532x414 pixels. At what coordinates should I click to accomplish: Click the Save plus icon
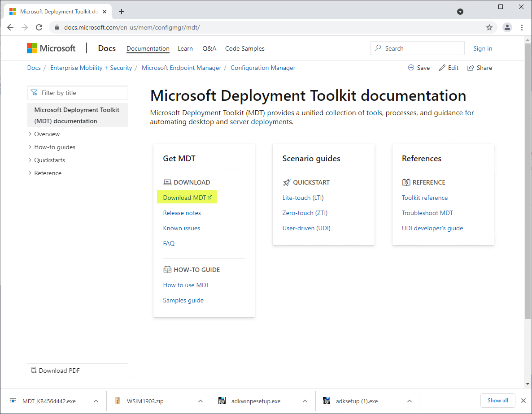[x=411, y=68]
